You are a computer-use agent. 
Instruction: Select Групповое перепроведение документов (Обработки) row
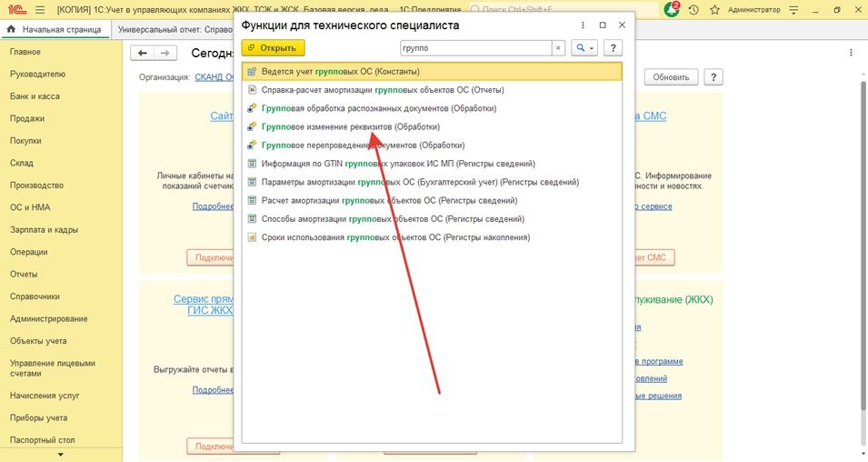[x=432, y=146]
